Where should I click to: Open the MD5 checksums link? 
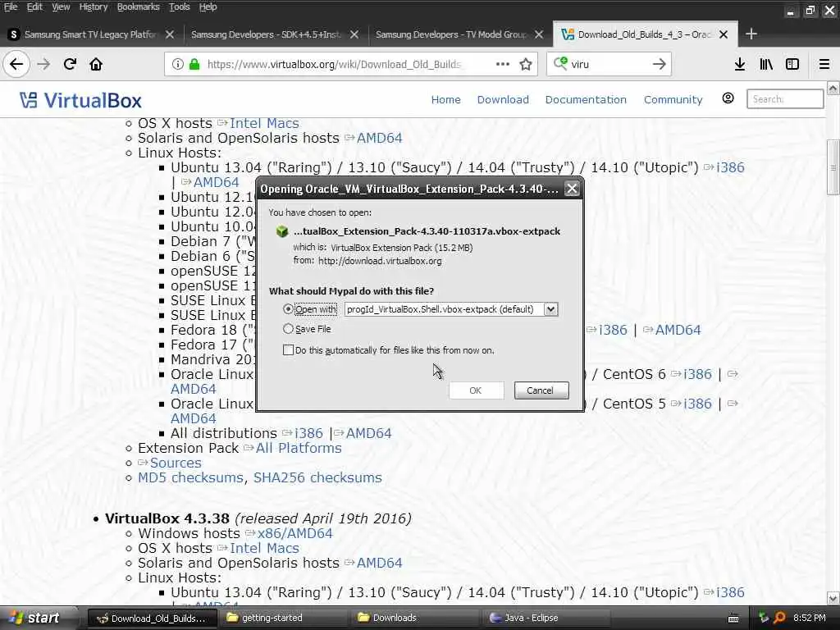tap(190, 477)
